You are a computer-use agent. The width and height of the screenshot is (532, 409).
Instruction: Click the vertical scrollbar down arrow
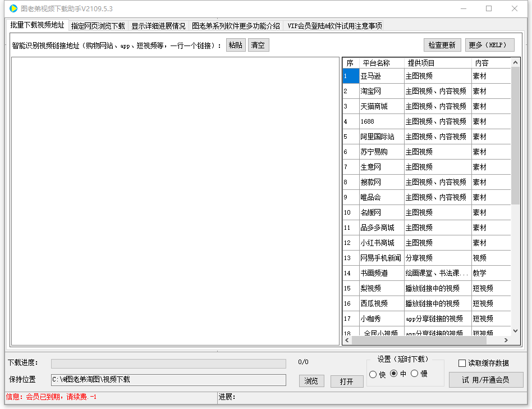click(515, 331)
